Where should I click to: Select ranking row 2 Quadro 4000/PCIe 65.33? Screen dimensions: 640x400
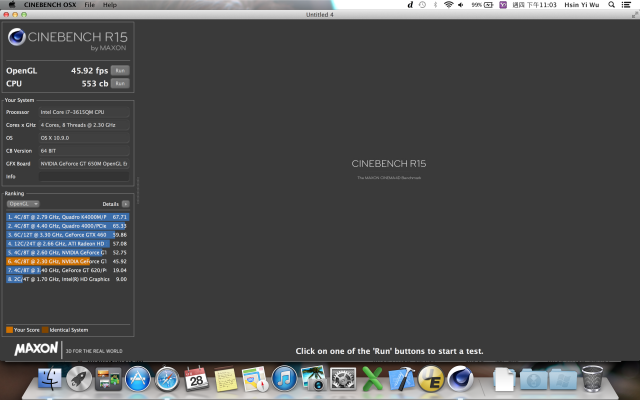(x=68, y=226)
